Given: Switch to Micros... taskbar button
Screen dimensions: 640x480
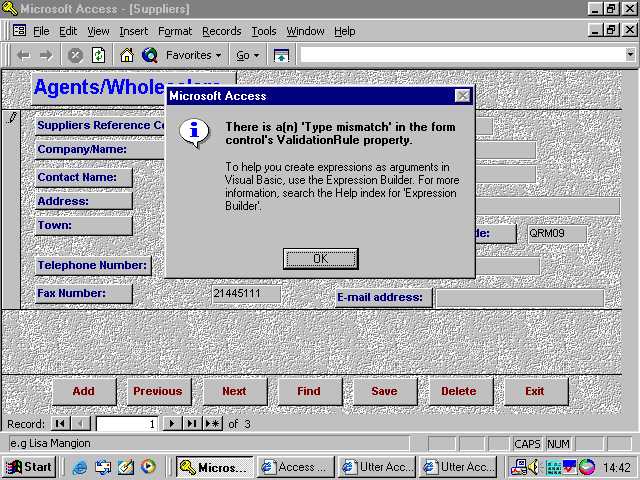Looking at the screenshot, I should pos(215,467).
